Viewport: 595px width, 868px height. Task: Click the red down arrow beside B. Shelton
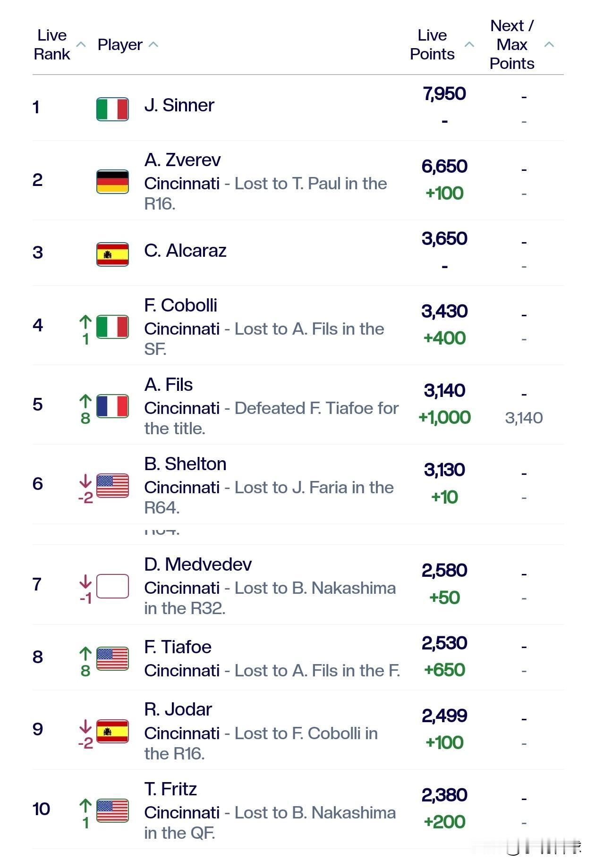click(85, 481)
